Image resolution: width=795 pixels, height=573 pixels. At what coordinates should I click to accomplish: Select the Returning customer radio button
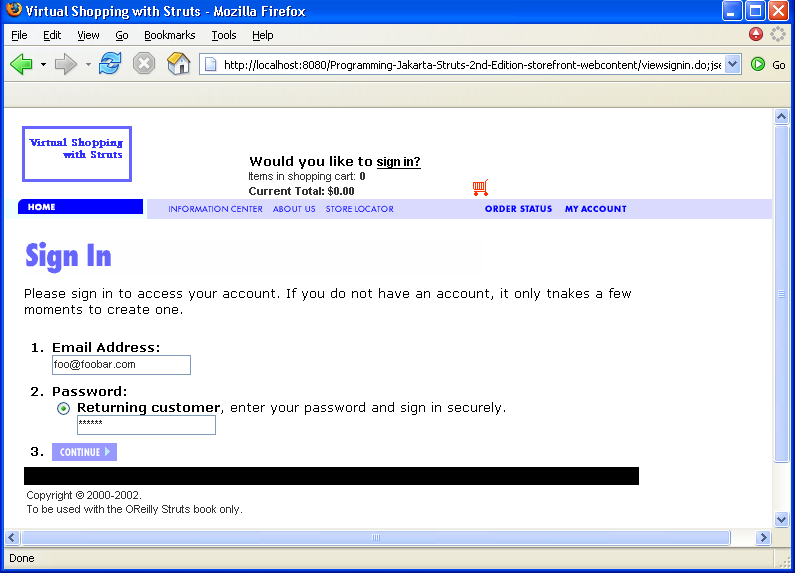tap(64, 408)
